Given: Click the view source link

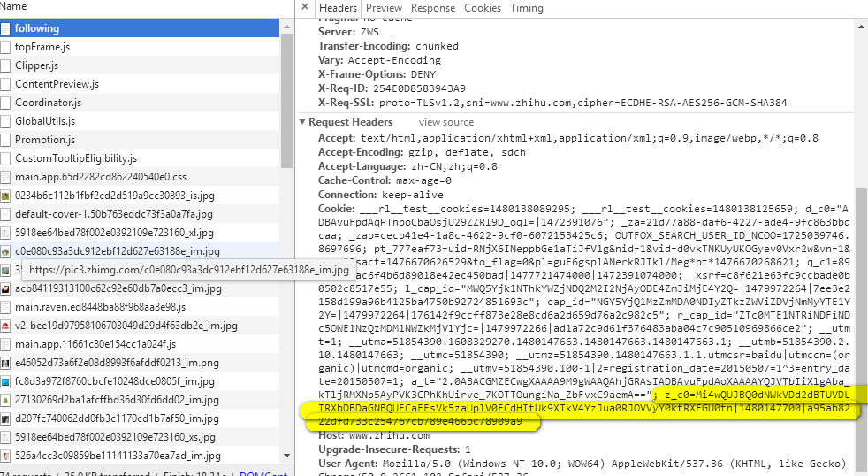Looking at the screenshot, I should pyautogui.click(x=446, y=122).
